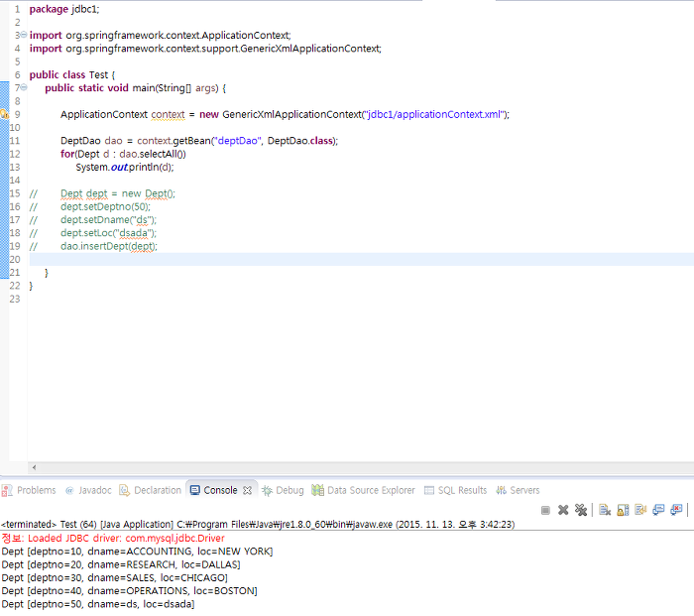Toggle Show Console When Standard Error Changes
The width and height of the screenshot is (694, 616).
coord(676,510)
